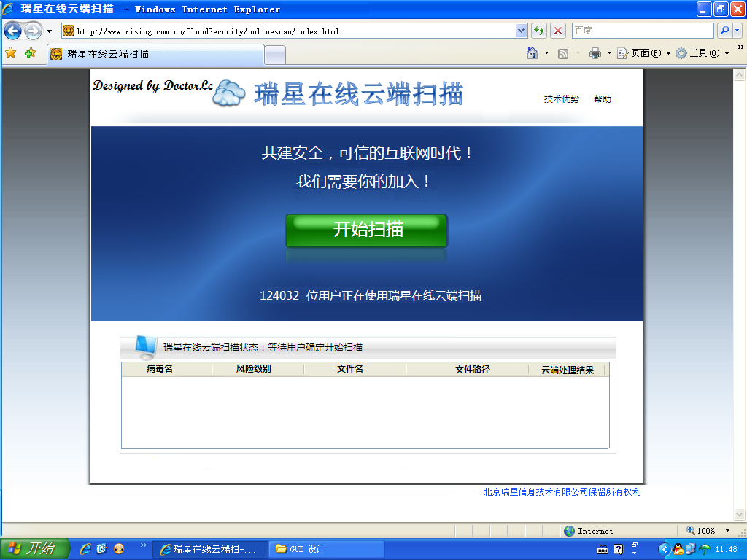Click the language bar help icon

pyautogui.click(x=619, y=550)
